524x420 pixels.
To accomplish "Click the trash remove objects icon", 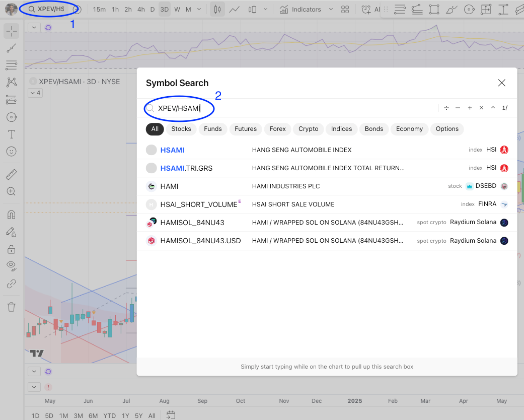I will point(12,307).
